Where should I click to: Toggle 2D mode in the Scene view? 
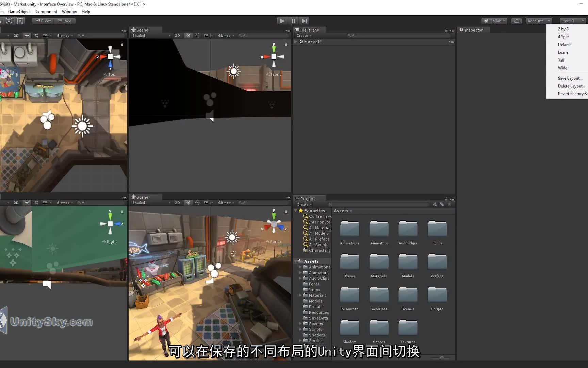click(177, 35)
